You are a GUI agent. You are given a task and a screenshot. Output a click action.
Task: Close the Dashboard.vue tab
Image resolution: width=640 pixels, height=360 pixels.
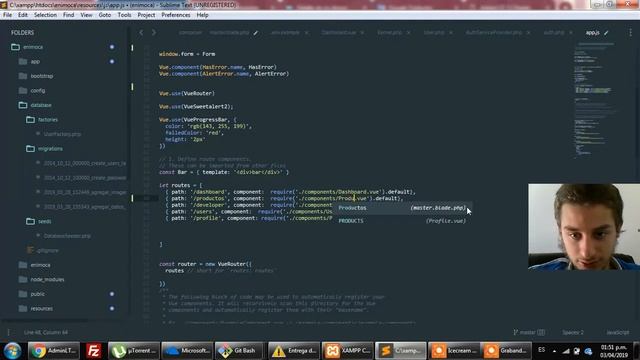(362, 33)
